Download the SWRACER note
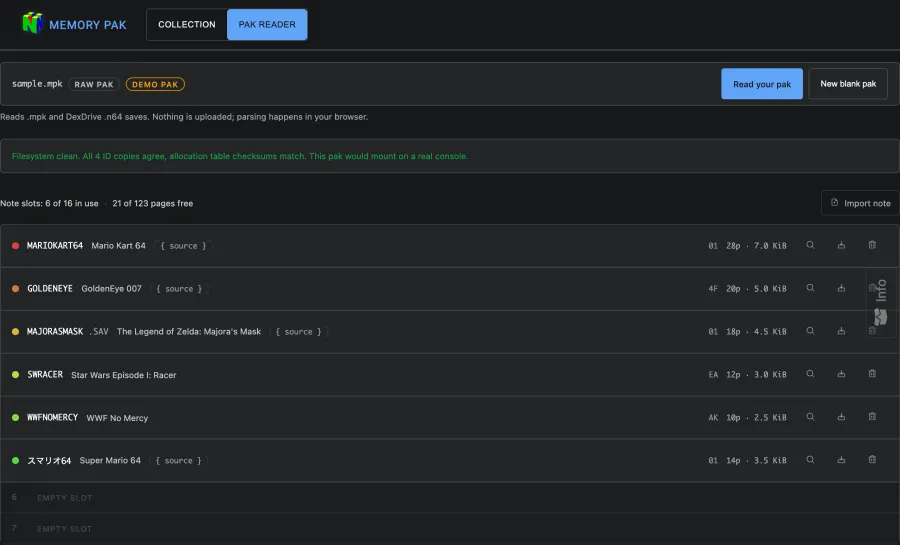The width and height of the screenshot is (900, 545). tap(841, 374)
